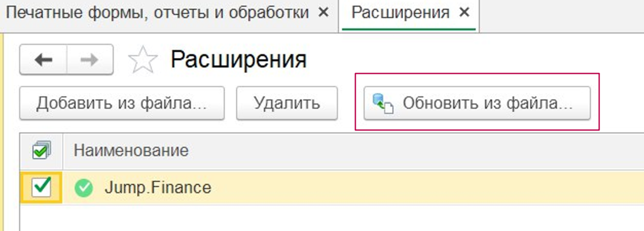Screen dimensions: 644x231
Task: Toggle the select-all checkbox in table header
Action: pos(41,150)
